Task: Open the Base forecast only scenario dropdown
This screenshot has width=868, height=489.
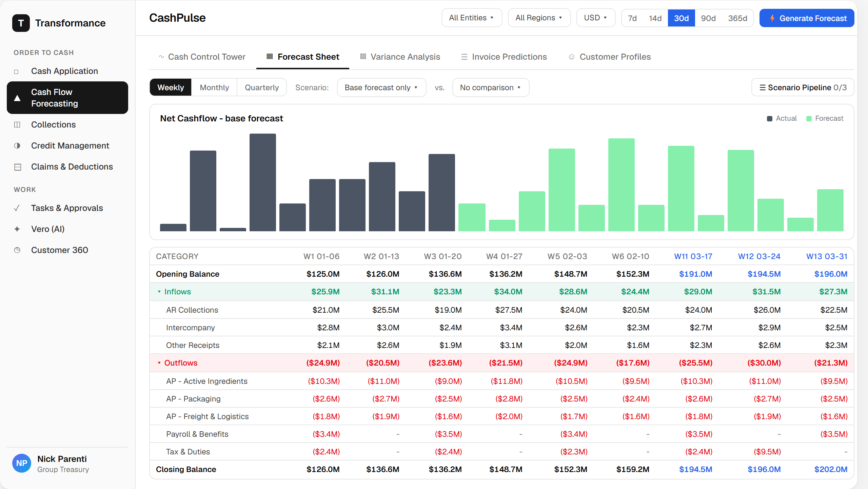Action: [381, 87]
